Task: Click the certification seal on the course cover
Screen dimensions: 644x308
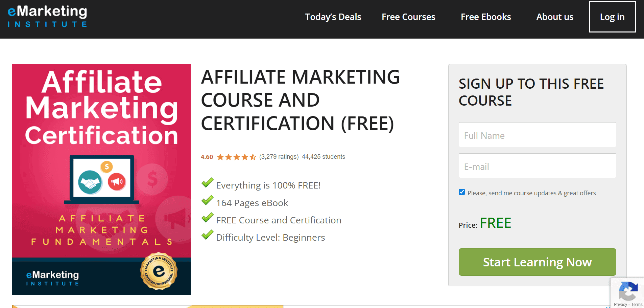Action: [159, 271]
